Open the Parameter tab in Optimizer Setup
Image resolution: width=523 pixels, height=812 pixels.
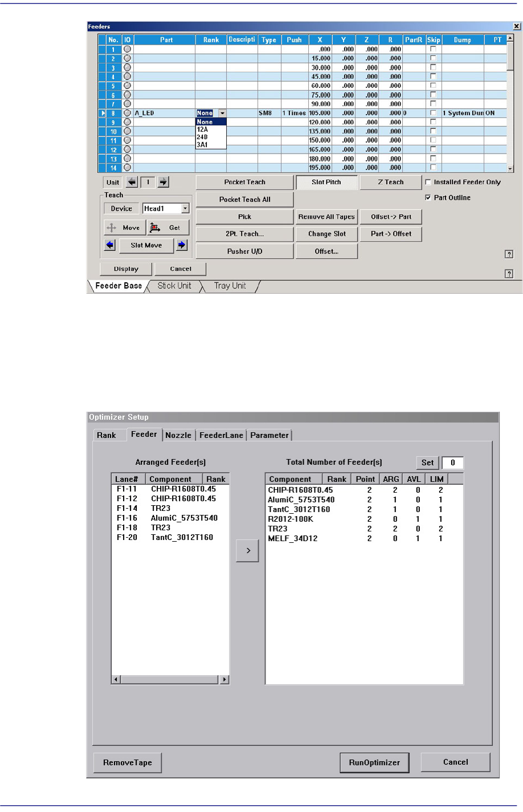pos(269,435)
